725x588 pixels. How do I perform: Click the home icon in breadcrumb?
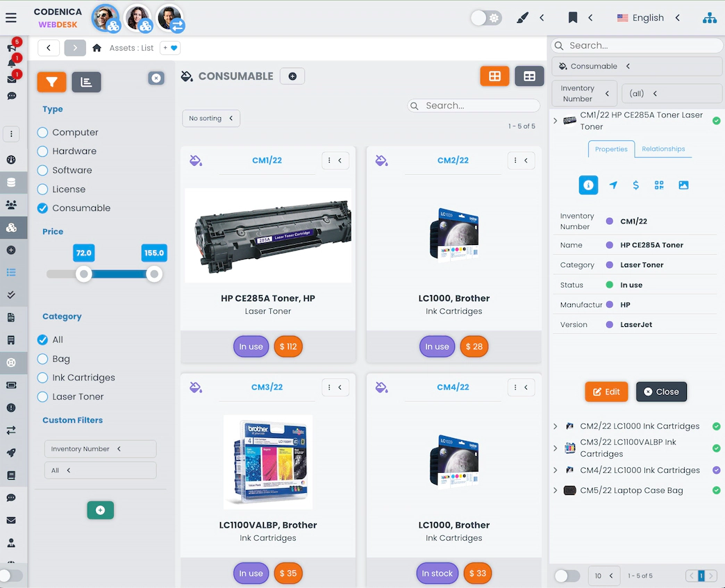click(97, 48)
